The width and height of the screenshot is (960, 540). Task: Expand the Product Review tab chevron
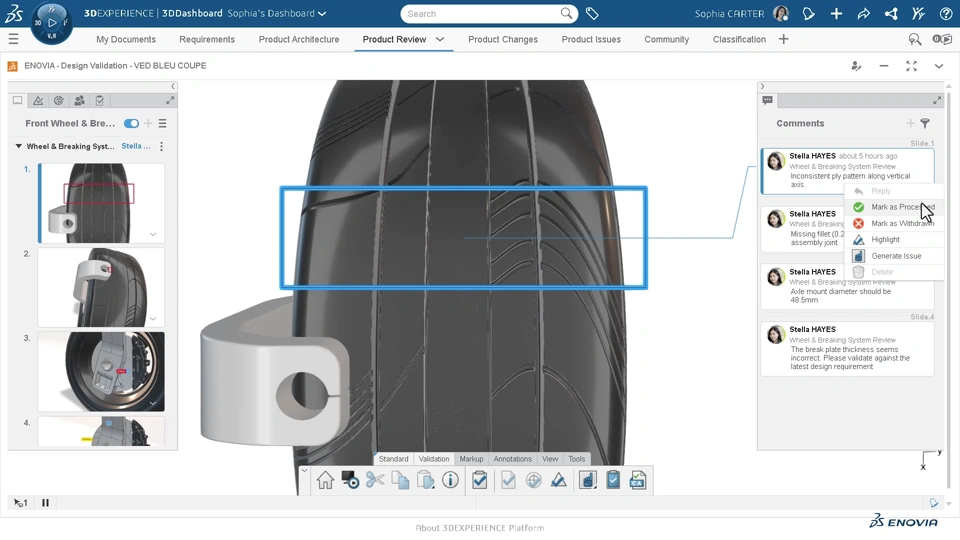[440, 39]
